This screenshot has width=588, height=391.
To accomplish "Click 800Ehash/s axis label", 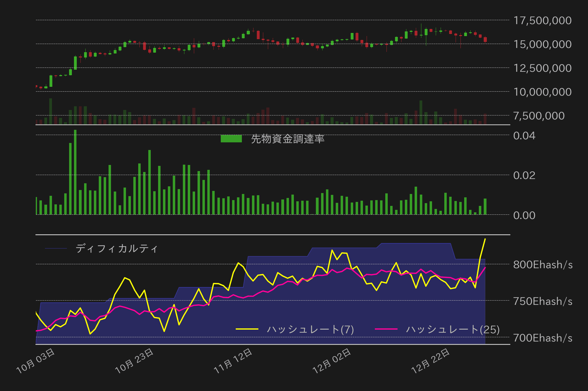I will click(542, 265).
